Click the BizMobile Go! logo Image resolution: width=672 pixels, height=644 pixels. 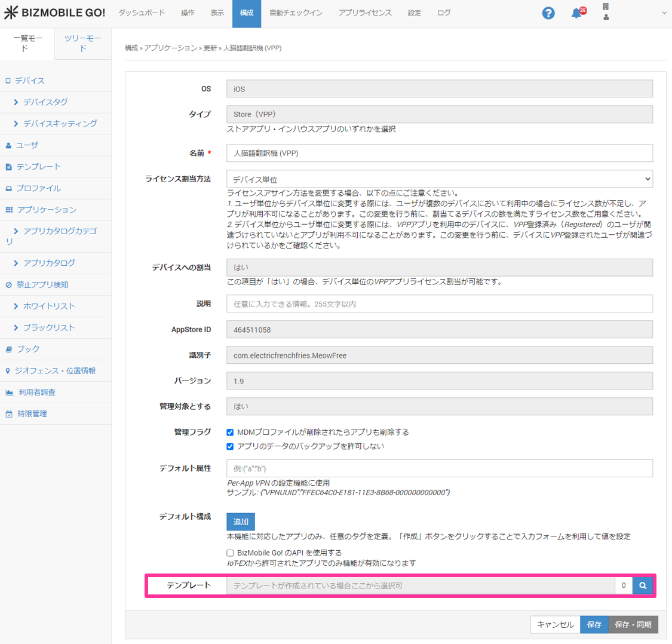[x=54, y=13]
